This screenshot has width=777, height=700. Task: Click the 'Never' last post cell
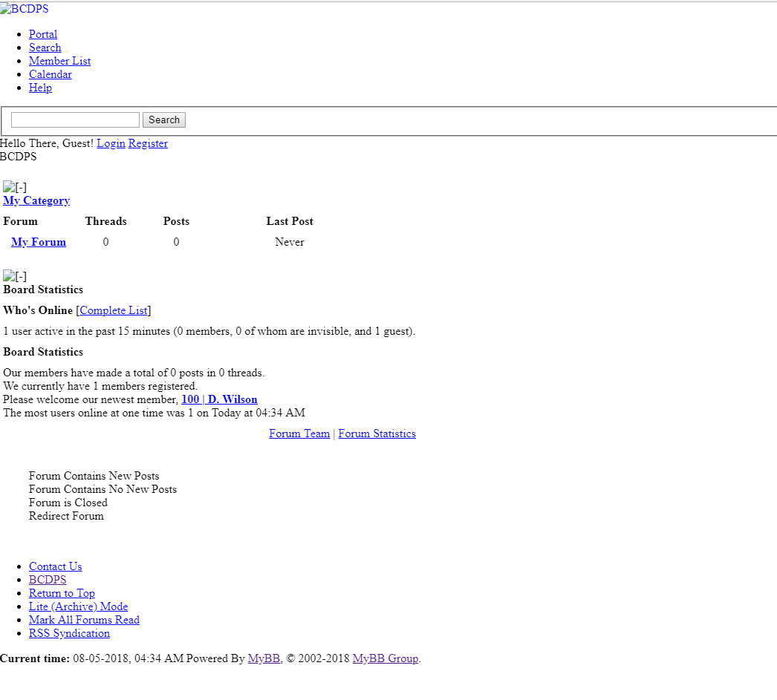pos(290,242)
